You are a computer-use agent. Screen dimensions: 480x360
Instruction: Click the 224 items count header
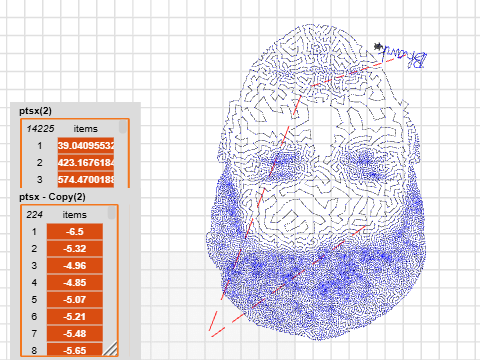tap(56, 215)
